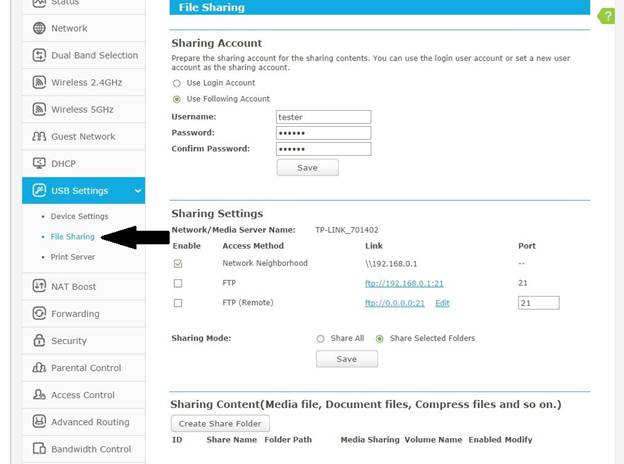Go to Access Control page
624x464 pixels.
84,395
